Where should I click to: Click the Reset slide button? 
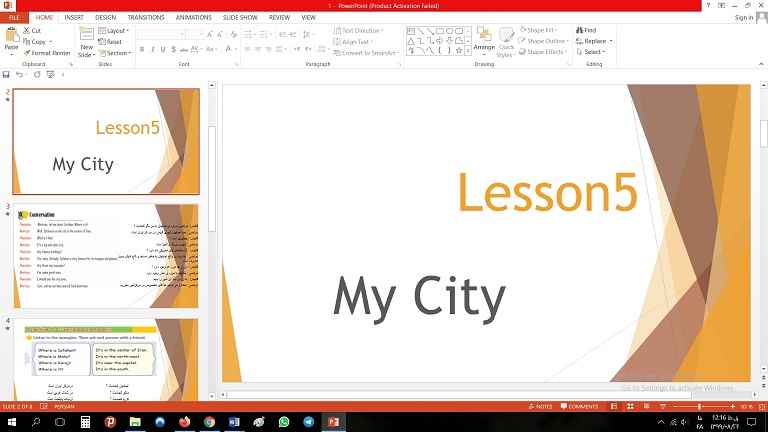113,42
